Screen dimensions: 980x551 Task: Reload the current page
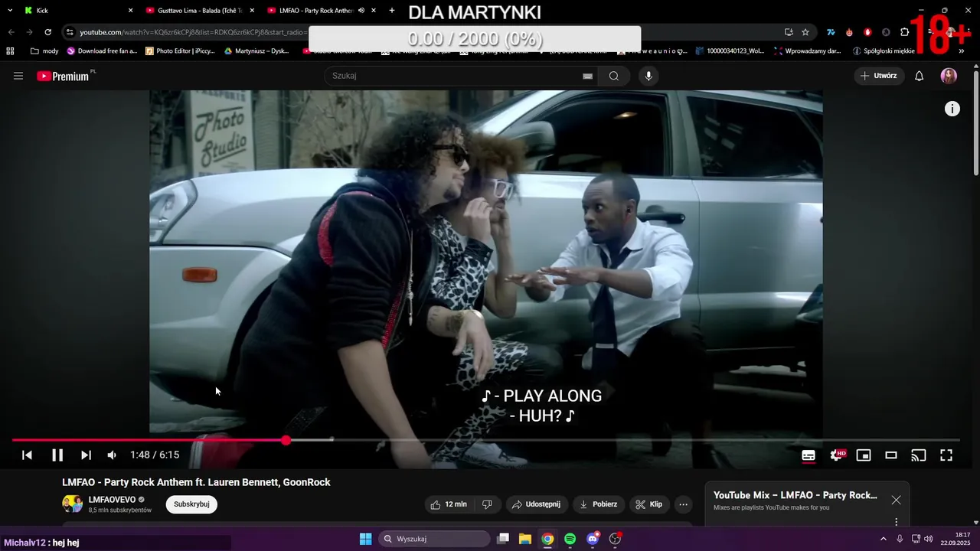(x=47, y=32)
